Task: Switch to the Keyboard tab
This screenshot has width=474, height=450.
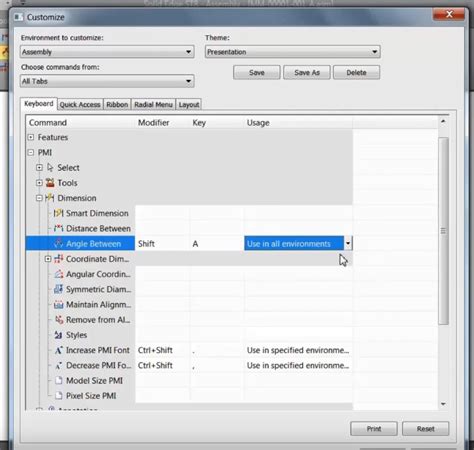Action: pyautogui.click(x=39, y=104)
